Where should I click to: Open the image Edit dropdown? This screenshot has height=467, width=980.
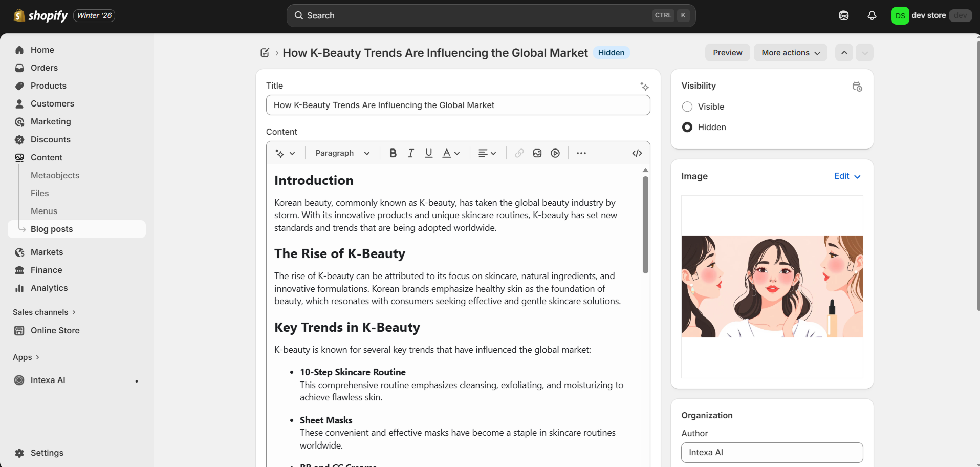click(x=847, y=176)
